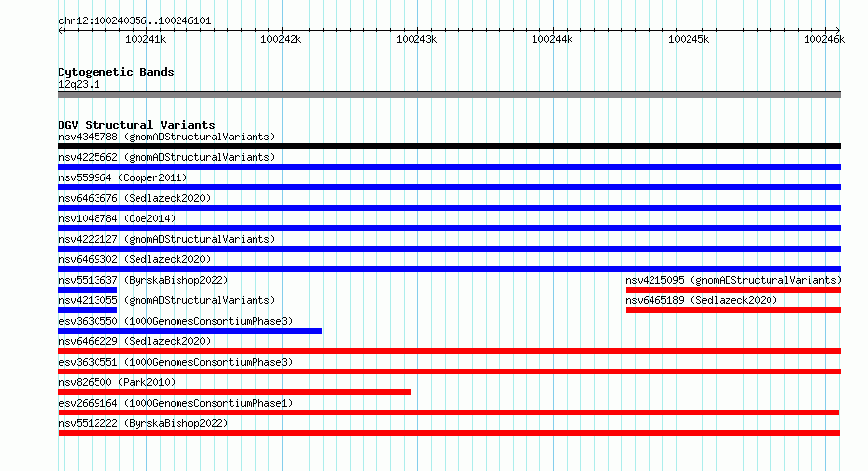868x471 pixels.
Task: Click the red esv3630551 bar
Action: [x=449, y=372]
